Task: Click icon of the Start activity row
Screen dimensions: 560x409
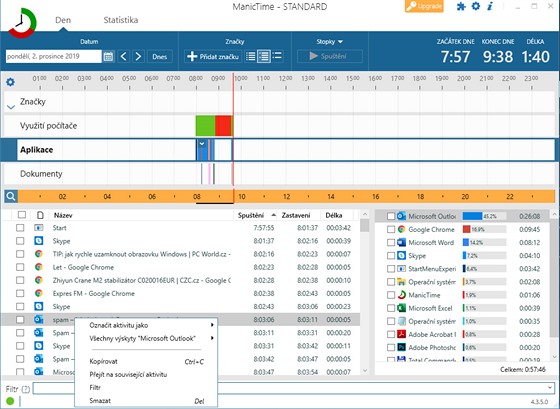Action: [39, 228]
